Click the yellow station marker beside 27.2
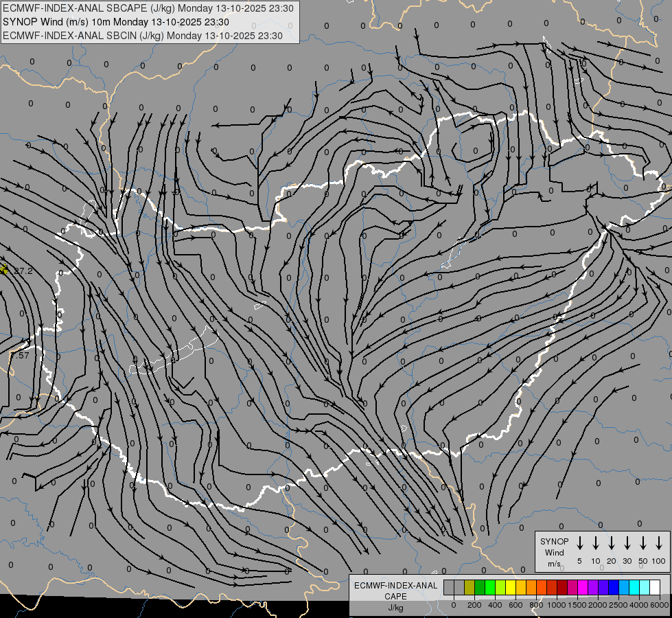 [3, 270]
